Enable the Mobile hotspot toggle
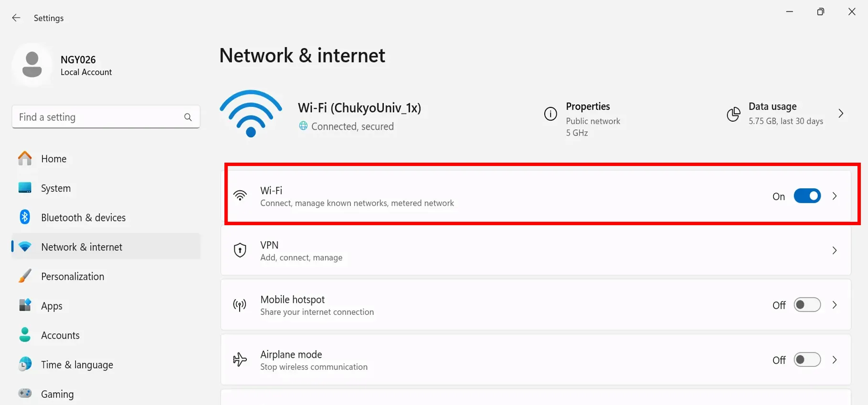 (x=807, y=305)
